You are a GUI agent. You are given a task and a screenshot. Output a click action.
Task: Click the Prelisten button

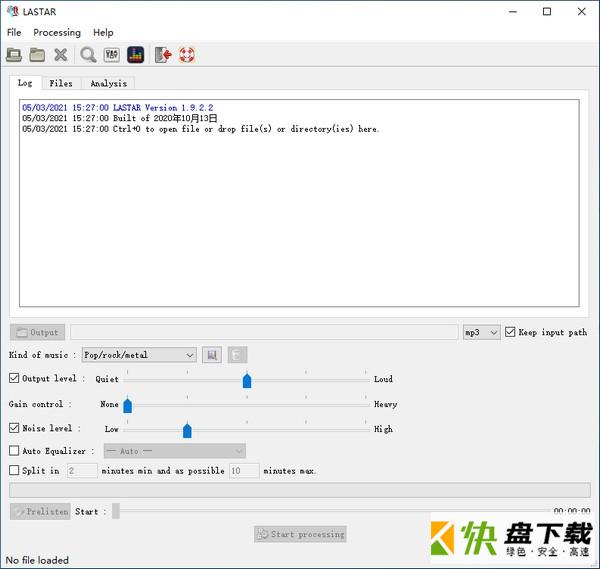point(40,511)
